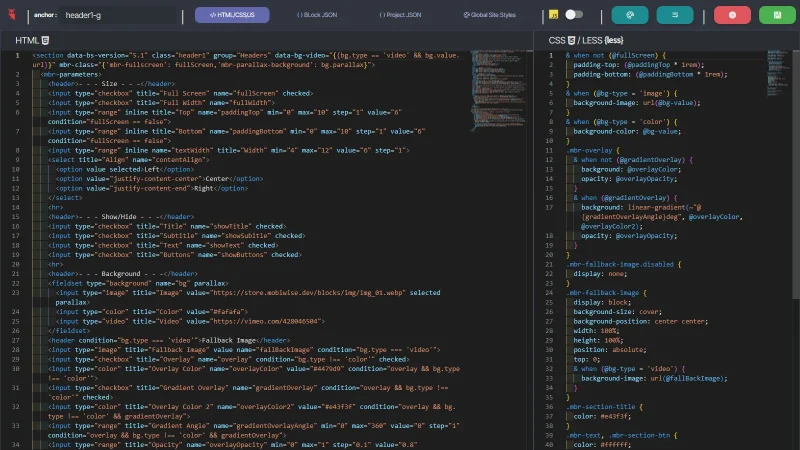Toggle the JS switch in toolbar
The height and width of the screenshot is (450, 800).
(574, 14)
